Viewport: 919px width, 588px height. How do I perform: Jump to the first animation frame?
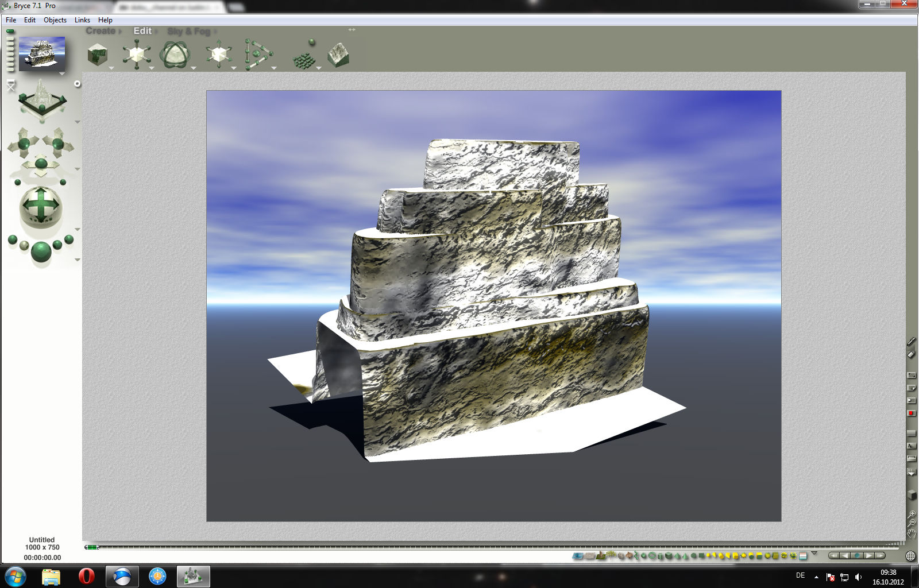coord(835,556)
